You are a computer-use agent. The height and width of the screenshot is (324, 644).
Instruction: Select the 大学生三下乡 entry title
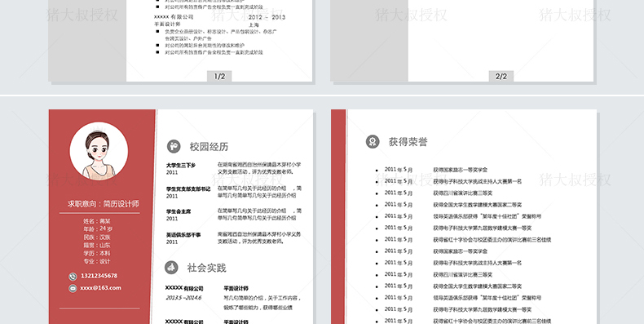tap(181, 166)
